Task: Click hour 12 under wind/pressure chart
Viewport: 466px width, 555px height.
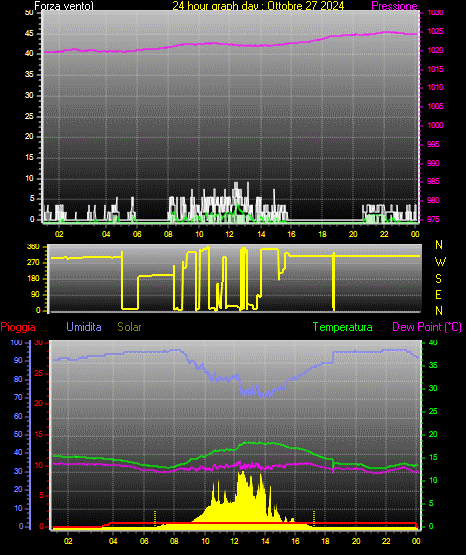Action: click(230, 234)
